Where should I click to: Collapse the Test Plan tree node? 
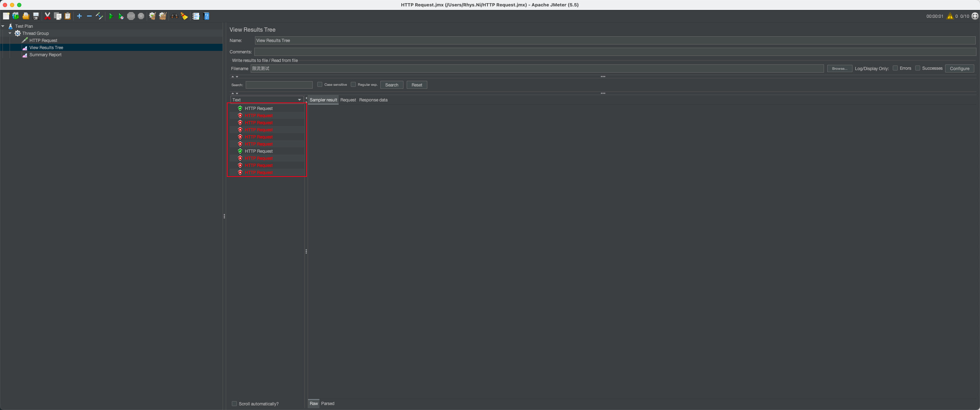pos(3,26)
